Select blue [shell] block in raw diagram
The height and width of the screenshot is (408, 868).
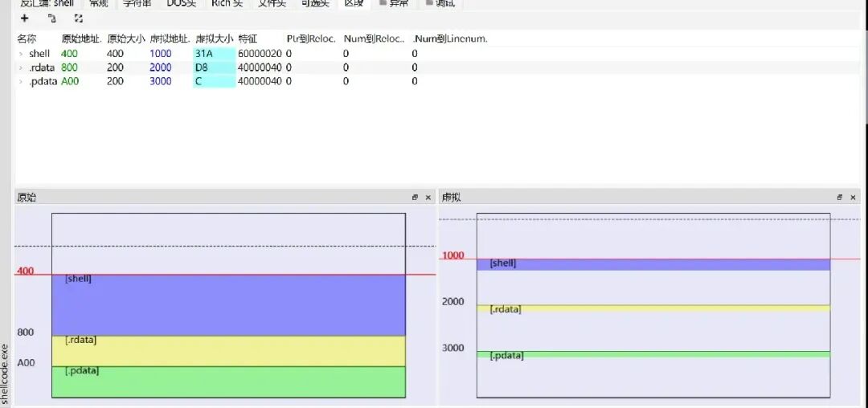[x=228, y=305]
